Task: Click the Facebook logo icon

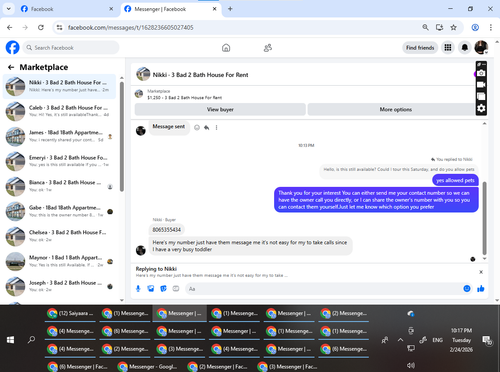Action: coord(13,47)
